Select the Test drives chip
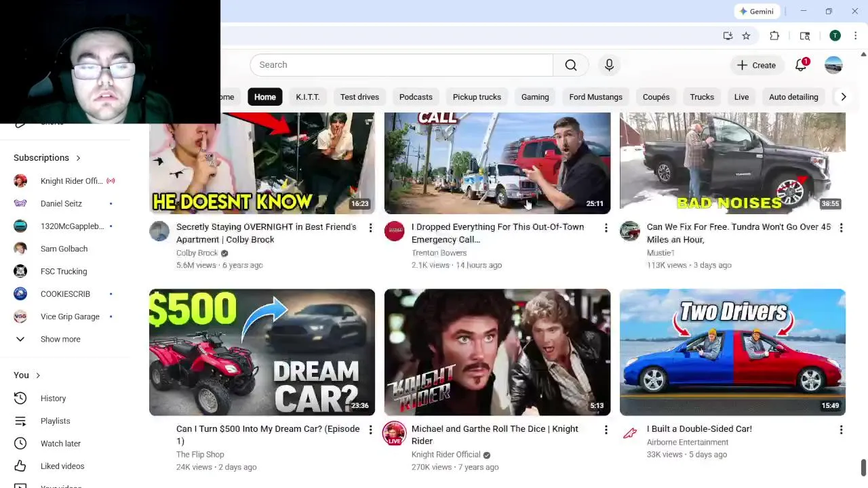The image size is (868, 488). click(x=359, y=97)
